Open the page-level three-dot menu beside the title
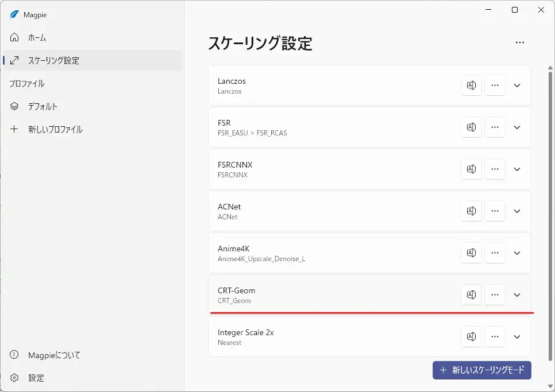This screenshot has height=392, width=555. tap(520, 42)
